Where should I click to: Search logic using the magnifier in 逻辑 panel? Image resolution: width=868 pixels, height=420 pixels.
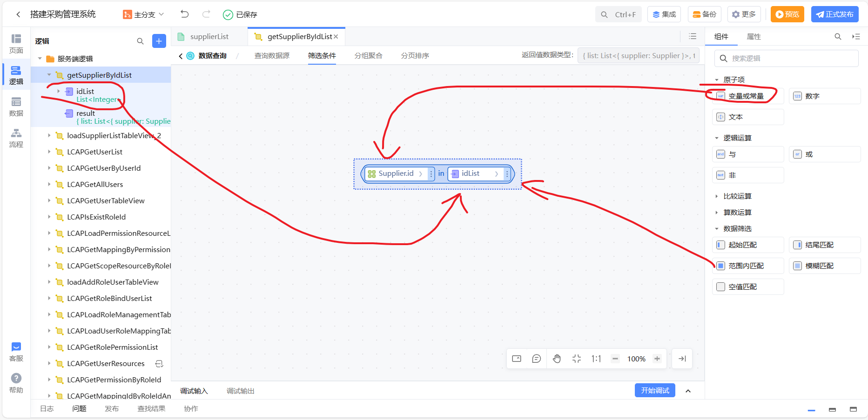pyautogui.click(x=140, y=41)
